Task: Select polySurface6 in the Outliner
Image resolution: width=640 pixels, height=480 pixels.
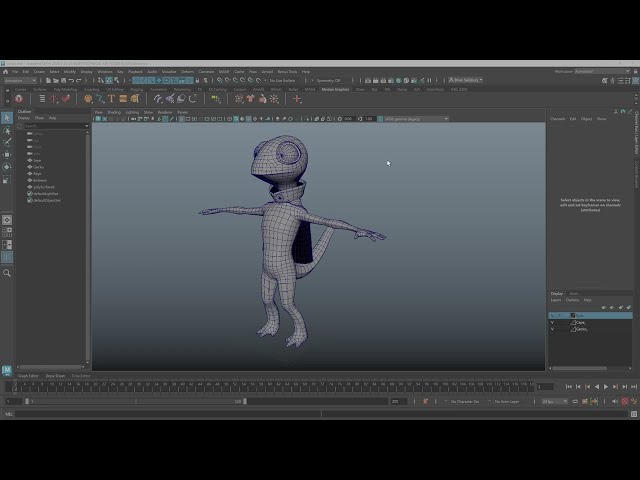Action: 44,187
